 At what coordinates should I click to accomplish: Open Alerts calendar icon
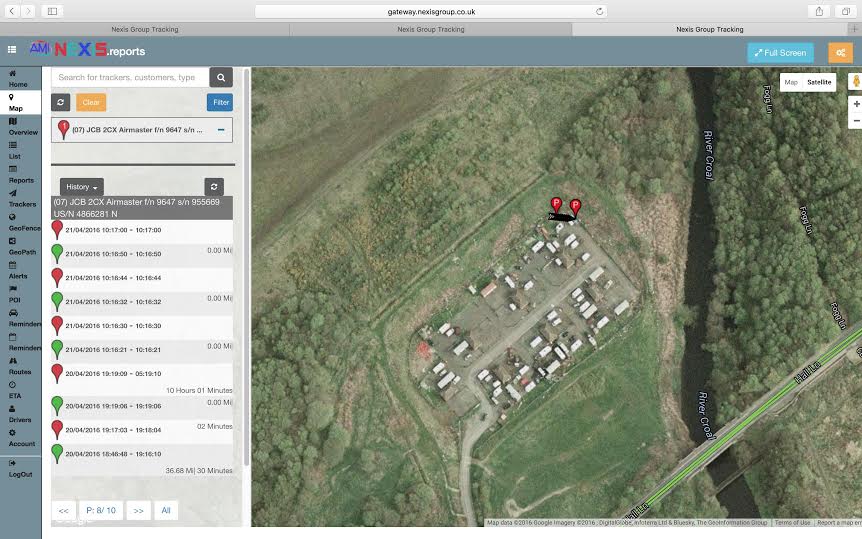pyautogui.click(x=12, y=265)
